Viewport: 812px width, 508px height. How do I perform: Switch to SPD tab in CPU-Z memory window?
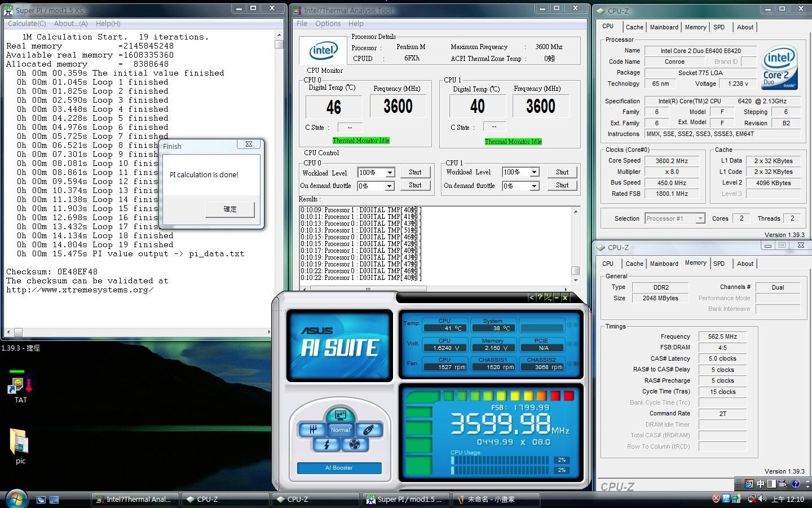(719, 264)
